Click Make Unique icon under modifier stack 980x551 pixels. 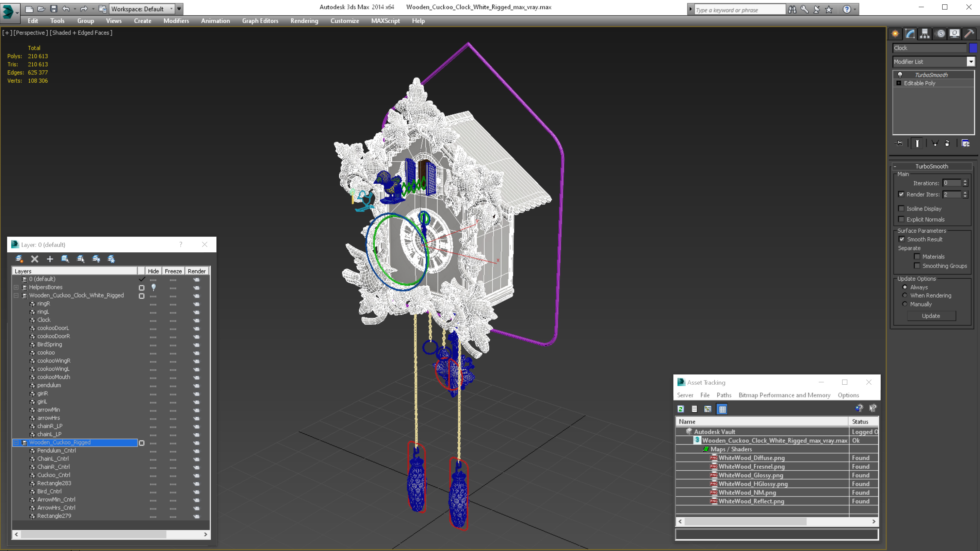point(935,143)
